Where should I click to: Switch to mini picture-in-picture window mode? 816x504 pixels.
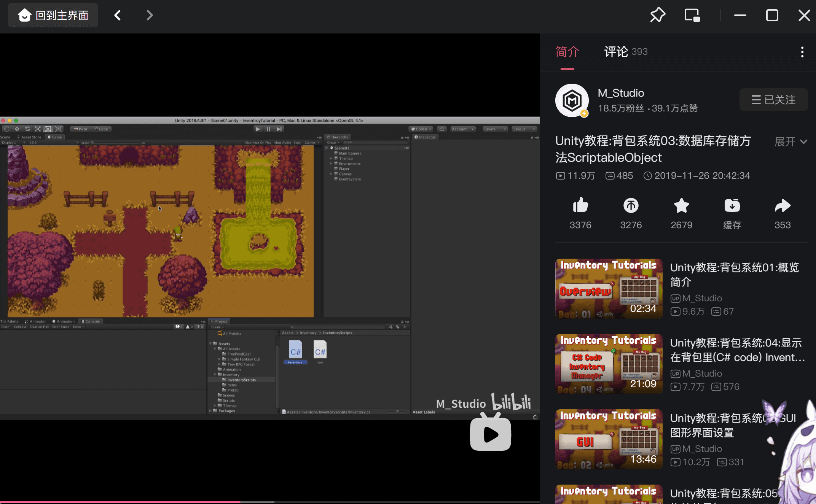pyautogui.click(x=692, y=15)
